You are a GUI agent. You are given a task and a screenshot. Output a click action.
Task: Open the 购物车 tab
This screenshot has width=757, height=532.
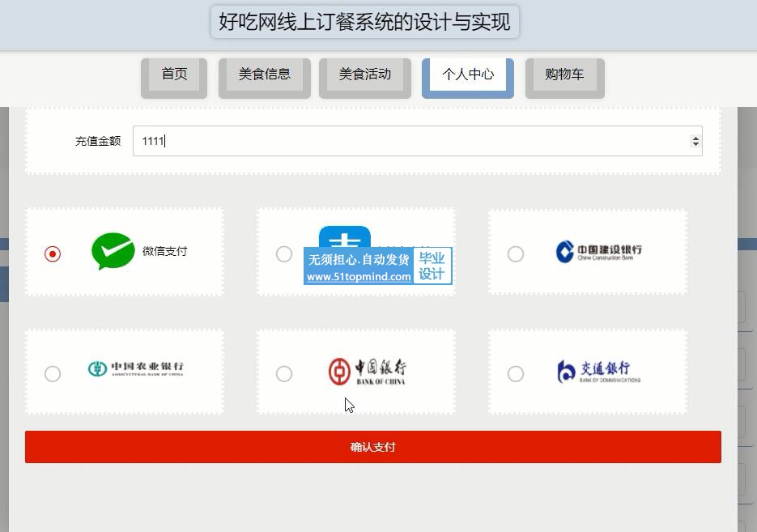click(565, 79)
